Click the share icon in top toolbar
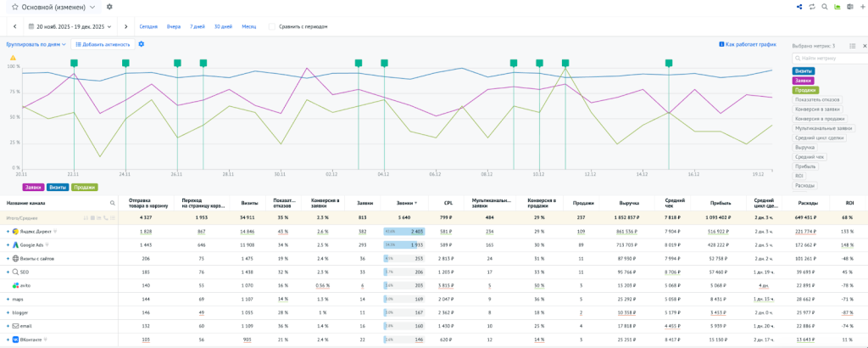Screen dimensions: 868x348 tap(799, 7)
